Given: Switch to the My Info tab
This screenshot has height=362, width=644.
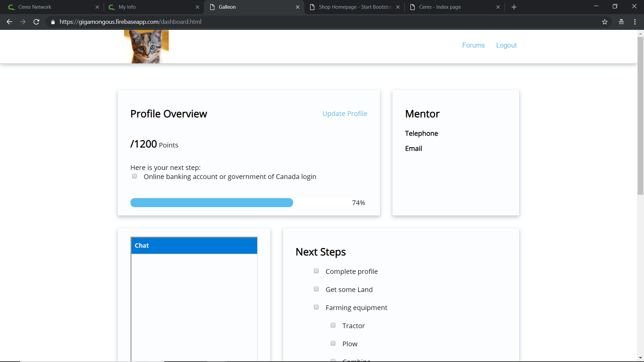Looking at the screenshot, I should 151,7.
